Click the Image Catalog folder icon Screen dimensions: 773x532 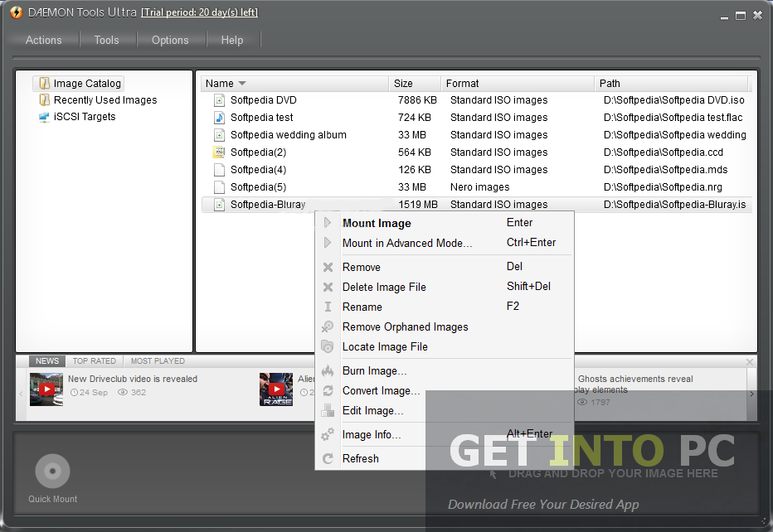click(44, 83)
